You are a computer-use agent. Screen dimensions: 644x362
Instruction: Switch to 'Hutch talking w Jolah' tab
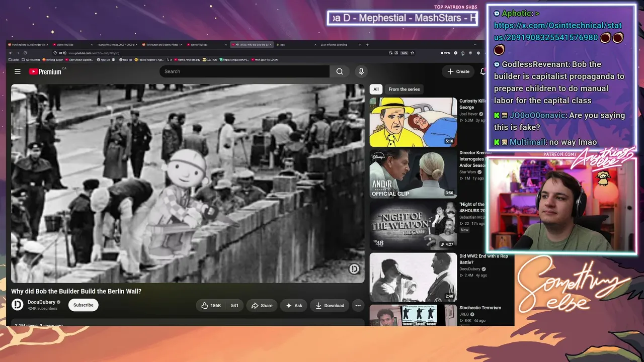pyautogui.click(x=27, y=45)
